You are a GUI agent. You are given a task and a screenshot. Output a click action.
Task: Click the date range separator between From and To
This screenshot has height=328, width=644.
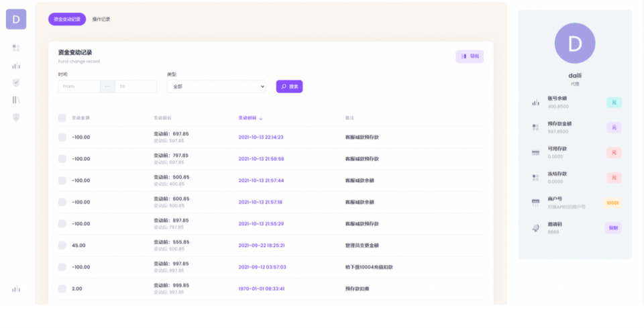pos(107,87)
